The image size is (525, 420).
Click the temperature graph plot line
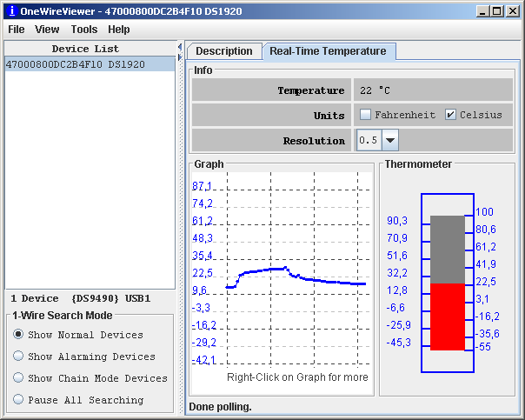pyautogui.click(x=296, y=277)
